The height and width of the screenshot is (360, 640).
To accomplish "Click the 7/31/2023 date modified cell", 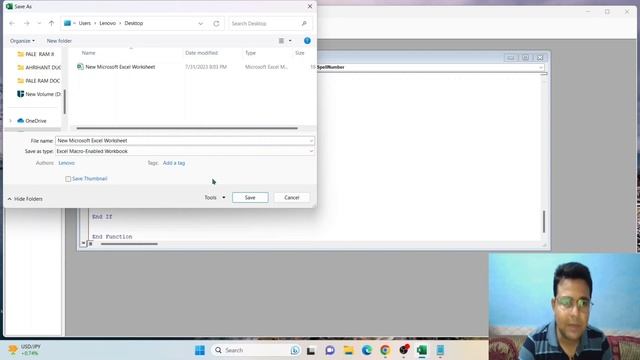I will [x=206, y=67].
